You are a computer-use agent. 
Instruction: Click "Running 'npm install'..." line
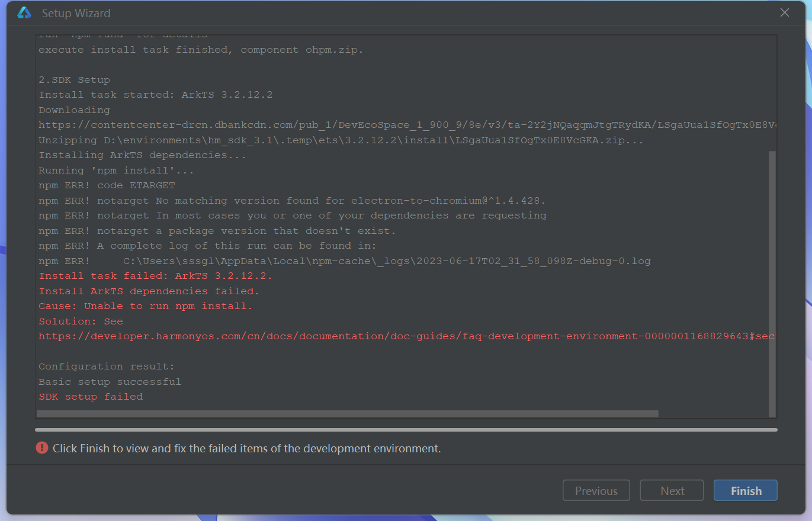pyautogui.click(x=117, y=171)
